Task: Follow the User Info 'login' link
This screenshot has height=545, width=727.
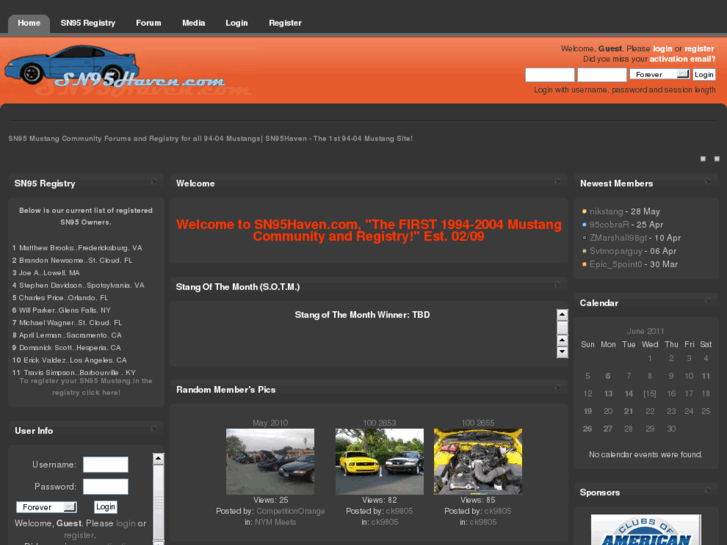Action: coord(126,523)
